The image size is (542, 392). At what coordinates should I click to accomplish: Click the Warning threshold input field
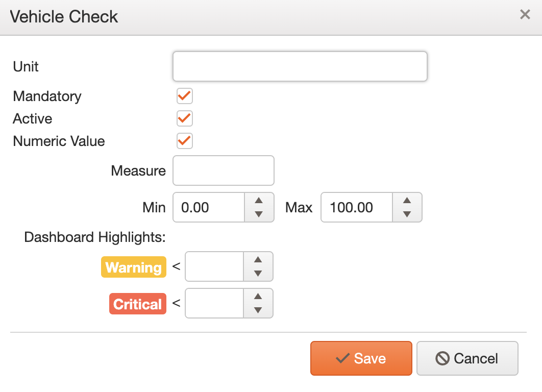pyautogui.click(x=214, y=266)
